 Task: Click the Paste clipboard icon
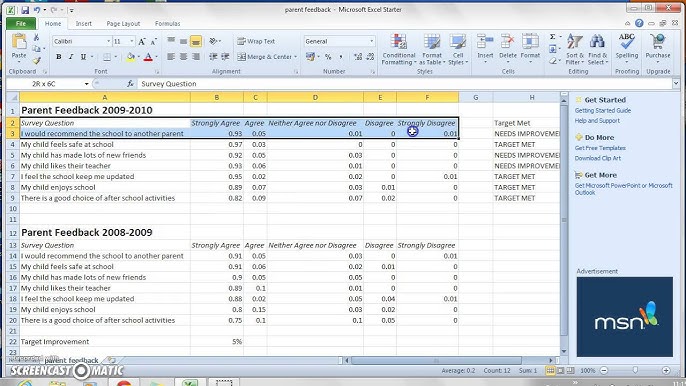19,42
